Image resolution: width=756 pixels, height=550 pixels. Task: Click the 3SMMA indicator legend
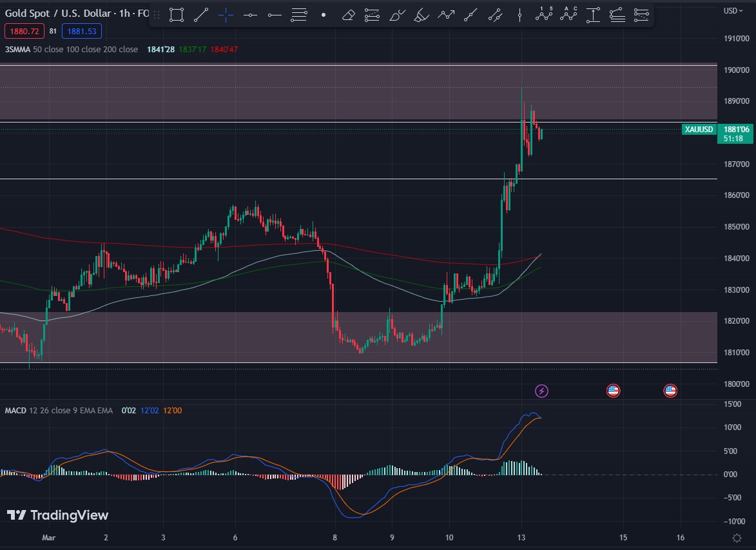coord(17,50)
